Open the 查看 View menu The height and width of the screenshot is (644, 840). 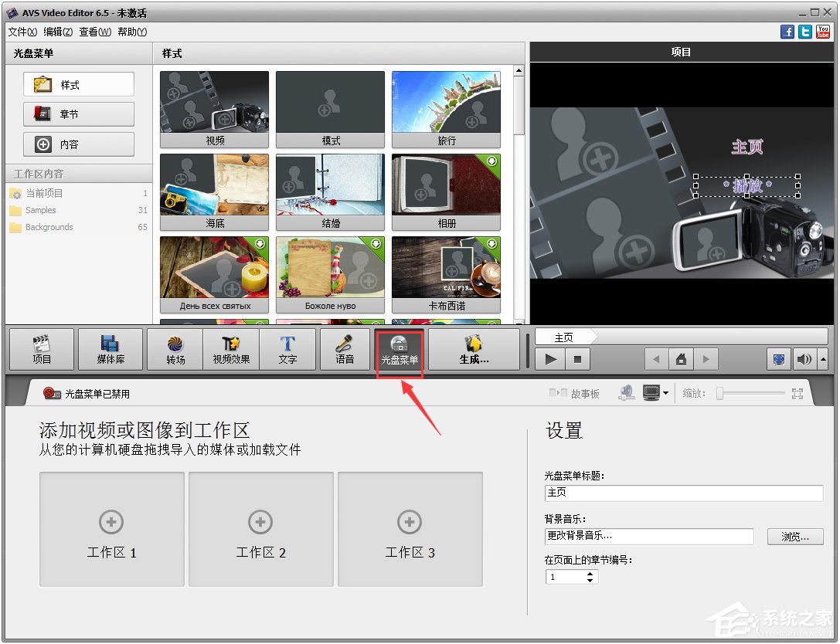95,32
